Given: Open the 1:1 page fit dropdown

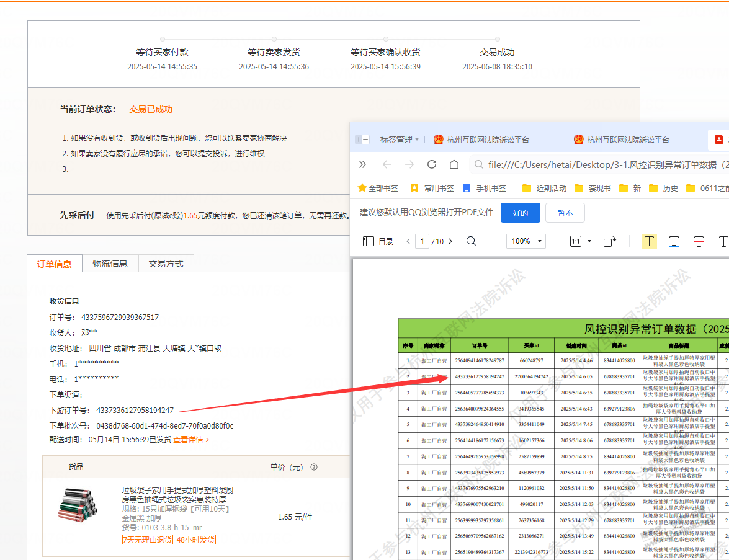Looking at the screenshot, I should pyautogui.click(x=589, y=241).
